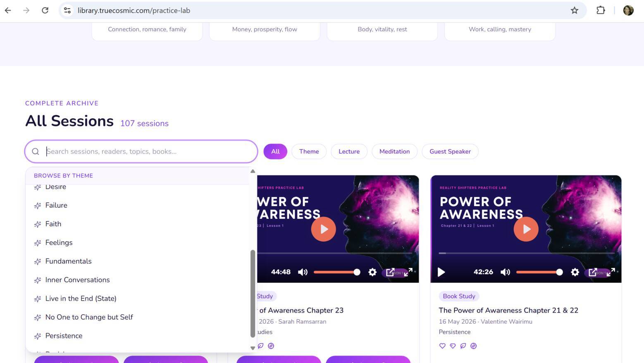The width and height of the screenshot is (644, 363).
Task: Choose Persistence in the Browse by Theme list
Action: [138, 336]
